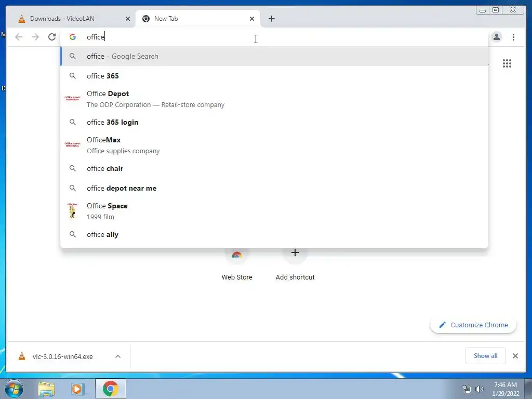
Task: Close the downloads bar
Action: pos(515,356)
